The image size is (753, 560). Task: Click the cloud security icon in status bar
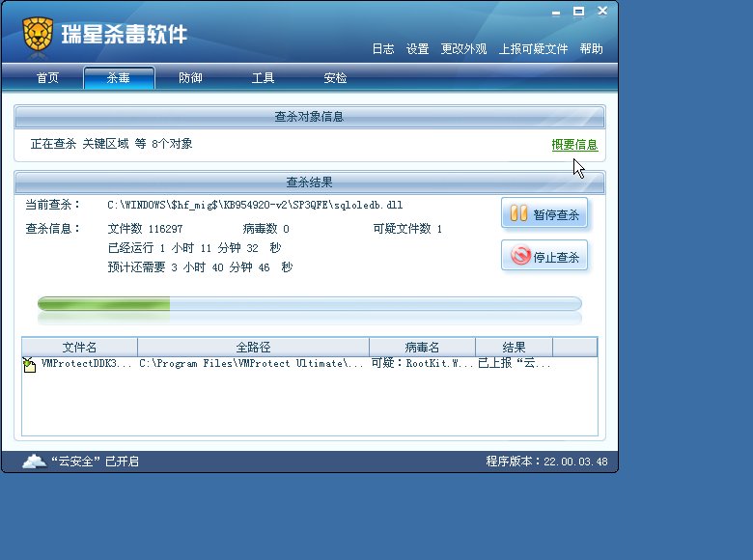(34, 462)
